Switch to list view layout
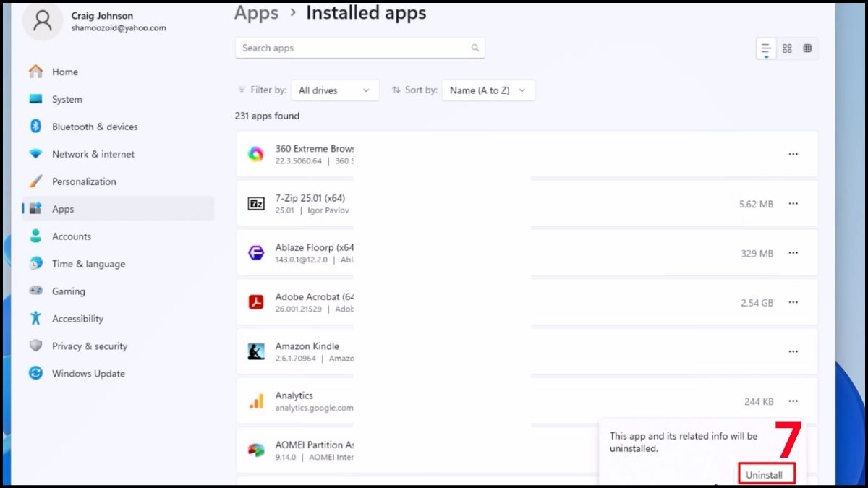The image size is (868, 488). coord(766,48)
